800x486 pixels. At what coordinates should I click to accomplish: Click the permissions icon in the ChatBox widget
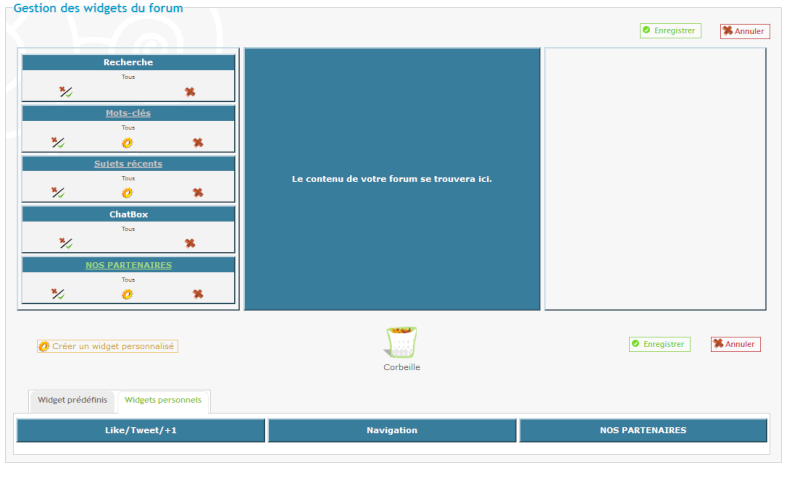point(66,243)
